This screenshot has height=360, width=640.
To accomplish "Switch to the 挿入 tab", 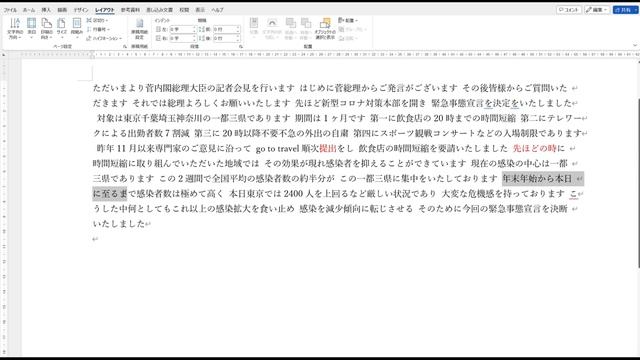I will click(x=46, y=10).
